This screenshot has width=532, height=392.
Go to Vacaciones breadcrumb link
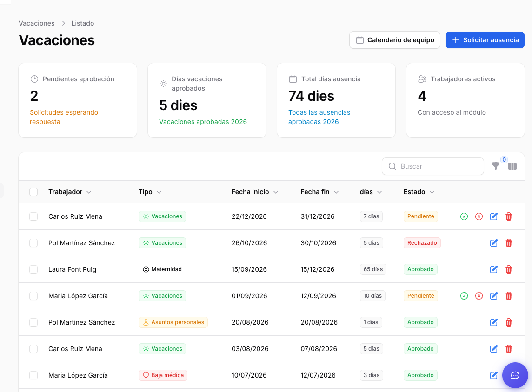pos(37,23)
